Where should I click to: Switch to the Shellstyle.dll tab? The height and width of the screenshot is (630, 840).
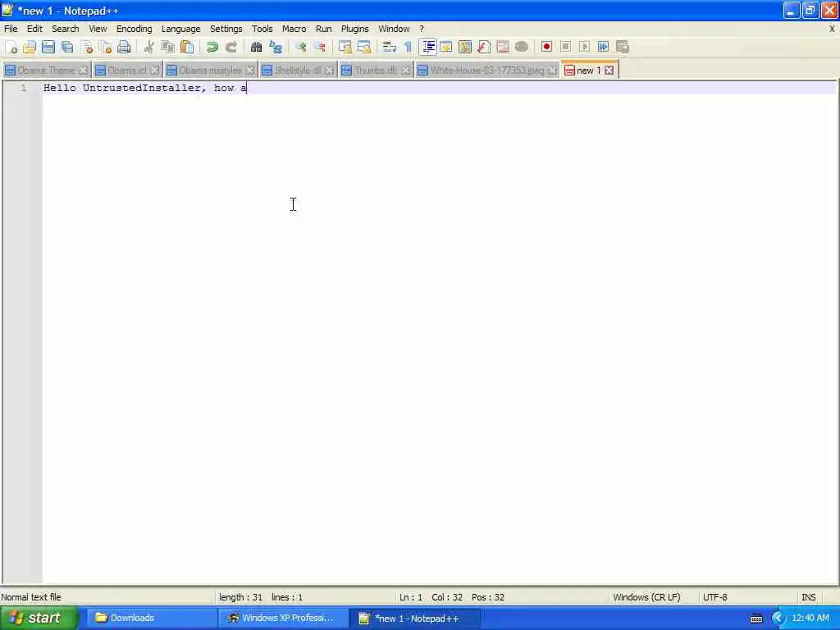click(297, 71)
